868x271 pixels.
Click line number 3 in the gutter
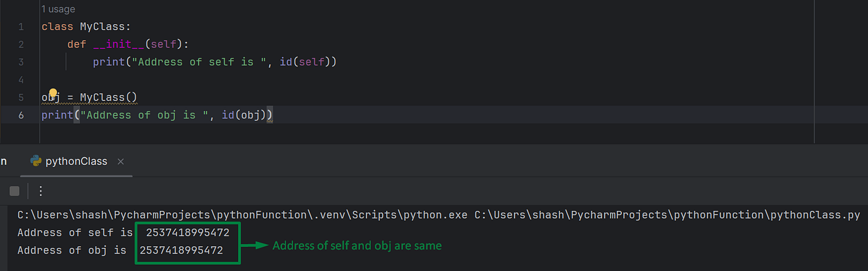[x=21, y=62]
